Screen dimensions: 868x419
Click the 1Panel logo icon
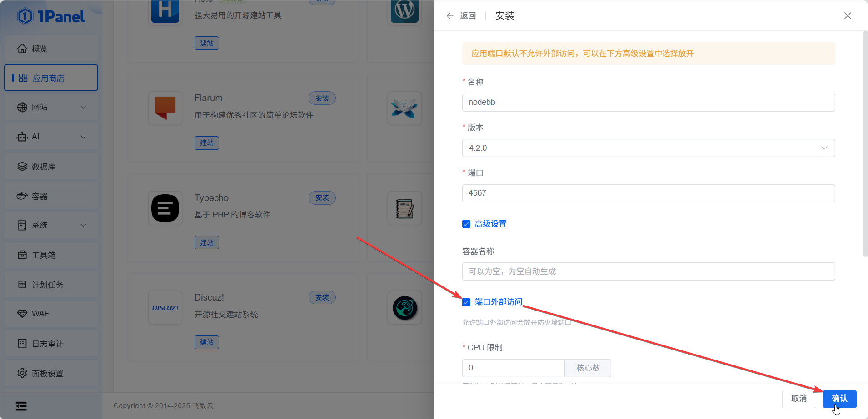25,16
